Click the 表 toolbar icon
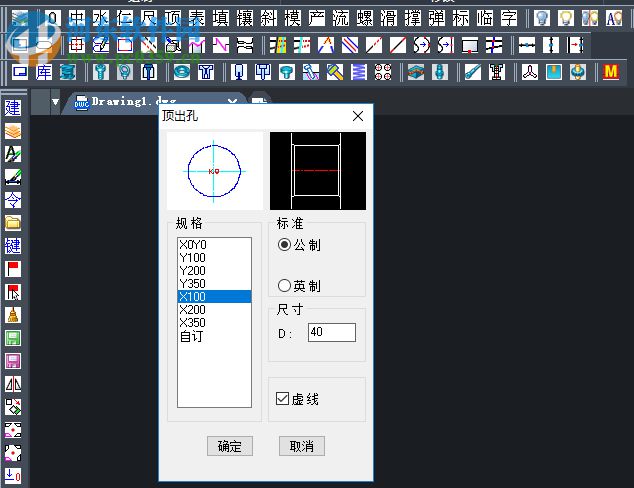The image size is (634, 488). click(197, 18)
